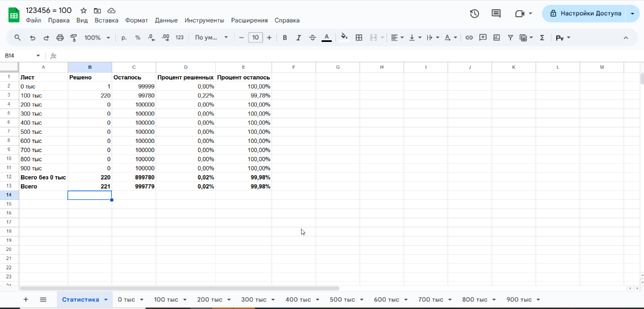The height and width of the screenshot is (309, 644).
Task: Open the zoom level dropdown showing 100%
Action: coord(97,38)
